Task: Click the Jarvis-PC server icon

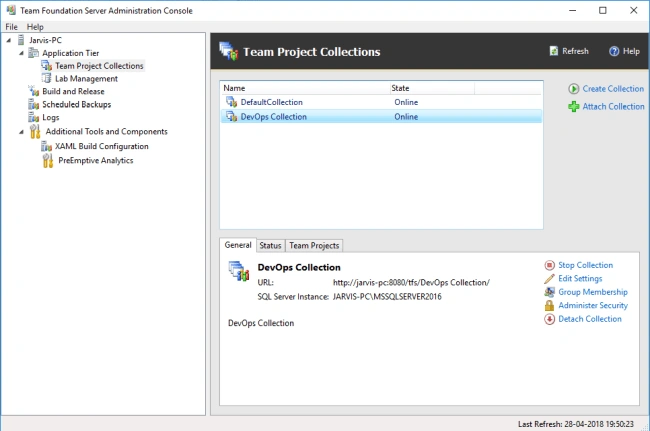Action: coord(21,40)
